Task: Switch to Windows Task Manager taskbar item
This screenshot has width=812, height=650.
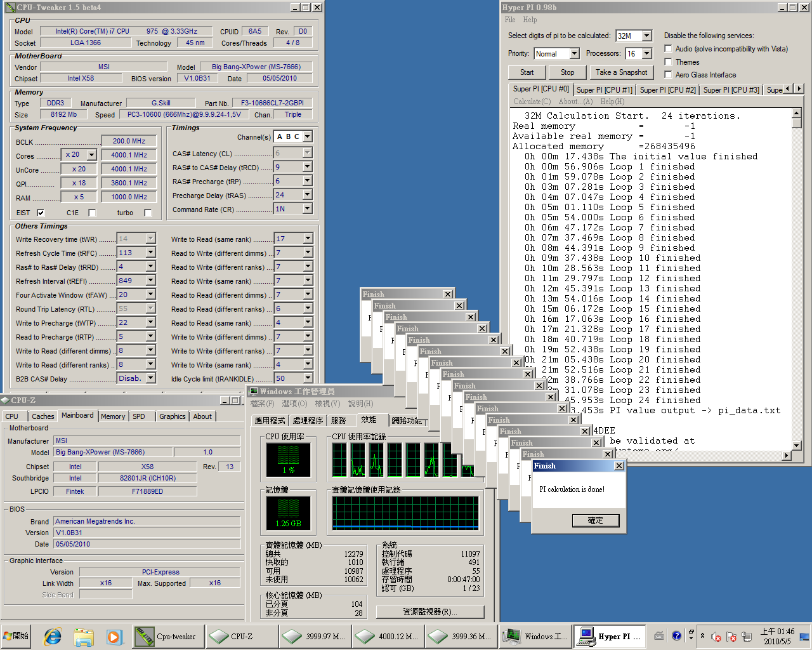Action: click(x=535, y=636)
